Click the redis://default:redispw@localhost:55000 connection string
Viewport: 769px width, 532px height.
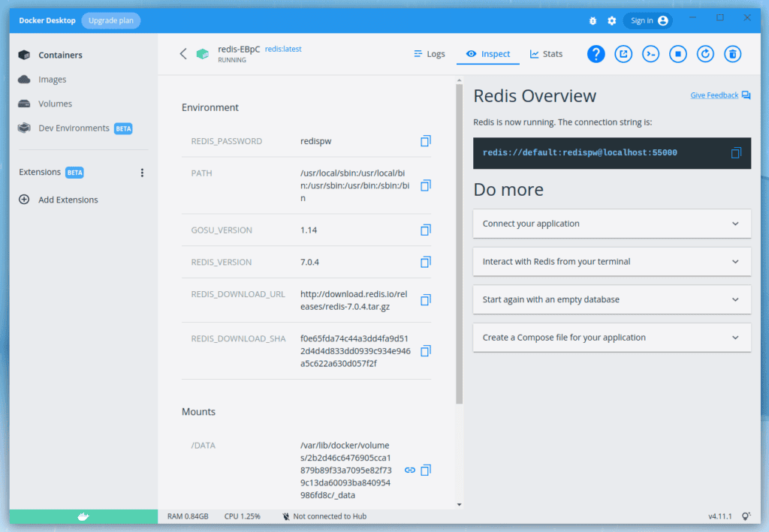click(x=580, y=153)
